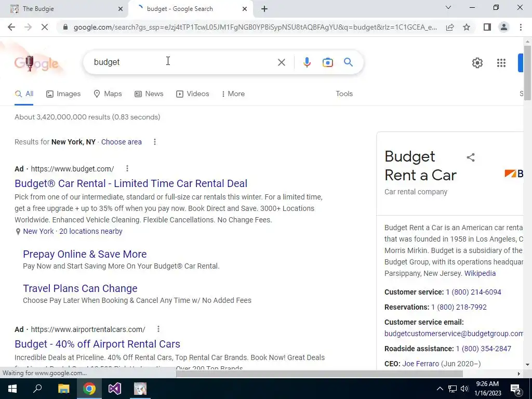
Task: Click the address bar URL
Action: pyautogui.click(x=255, y=27)
